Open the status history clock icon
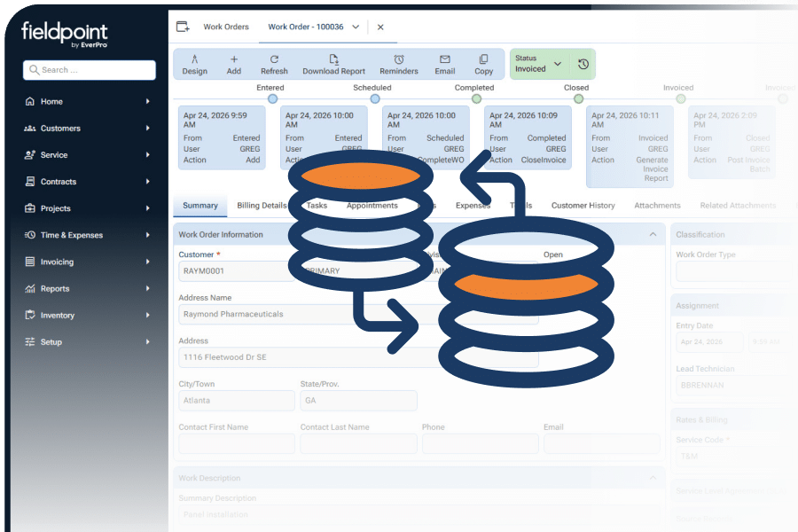Viewport: 798px width, 532px height. click(583, 64)
